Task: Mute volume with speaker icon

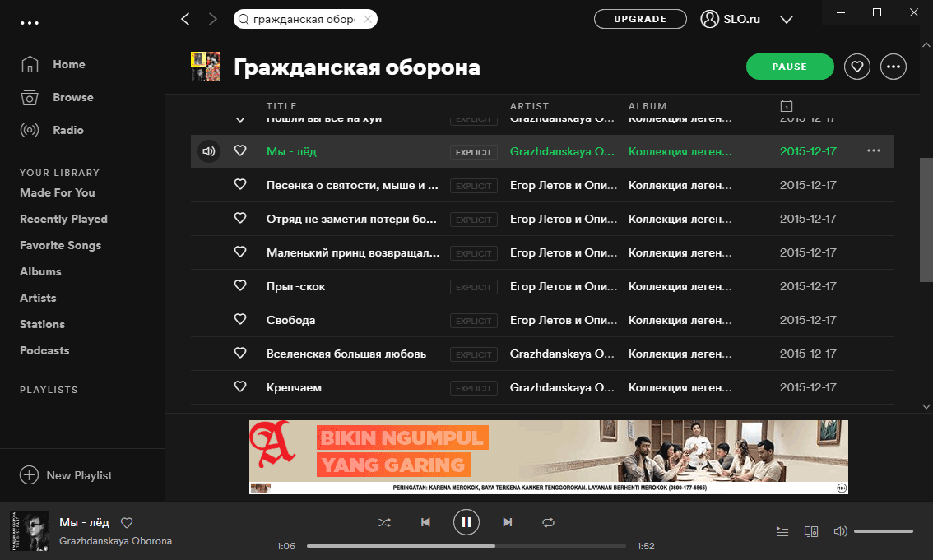Action: pyautogui.click(x=840, y=531)
